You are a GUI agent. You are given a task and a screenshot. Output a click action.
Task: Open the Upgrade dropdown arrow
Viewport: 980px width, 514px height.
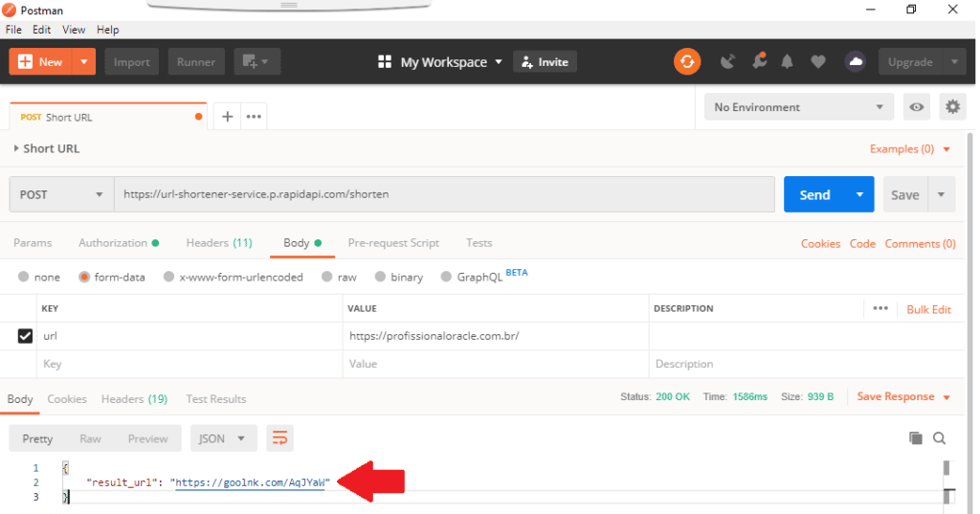[954, 62]
